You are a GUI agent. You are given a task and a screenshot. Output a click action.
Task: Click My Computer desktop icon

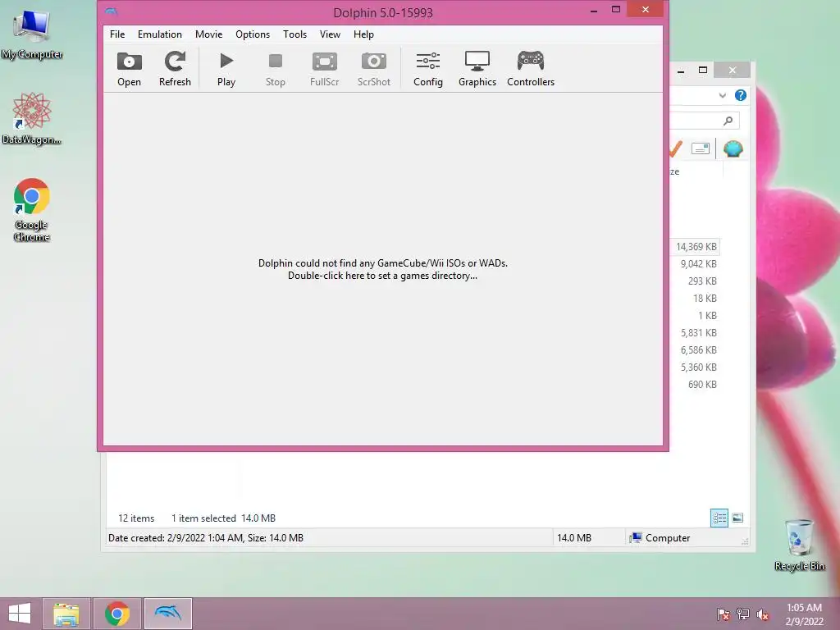point(32,34)
